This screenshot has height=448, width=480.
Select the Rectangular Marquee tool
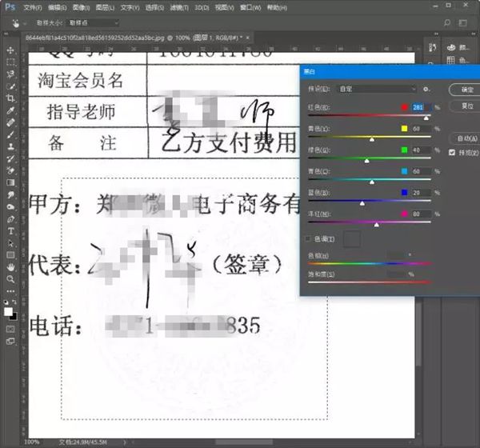[10, 62]
